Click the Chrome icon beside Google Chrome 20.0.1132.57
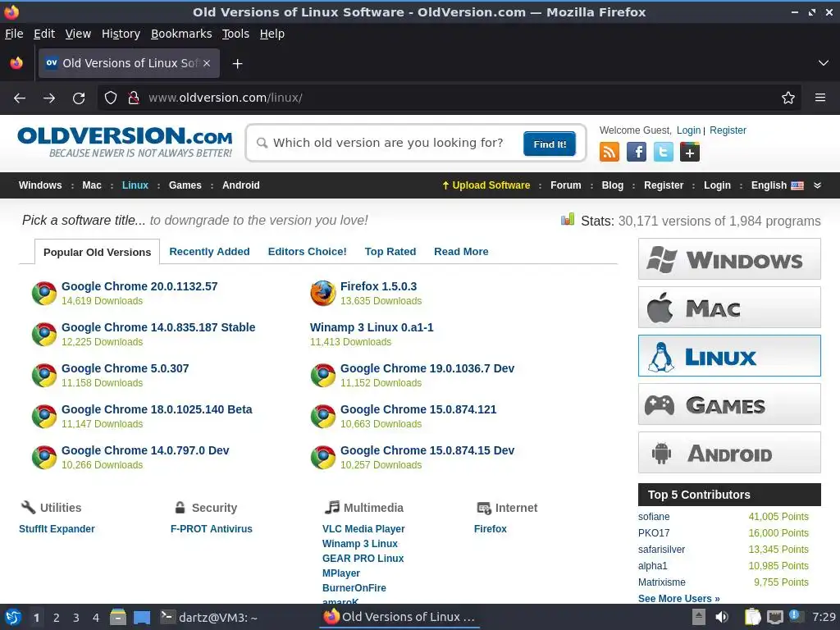Viewport: 840px width, 630px height. click(x=44, y=293)
